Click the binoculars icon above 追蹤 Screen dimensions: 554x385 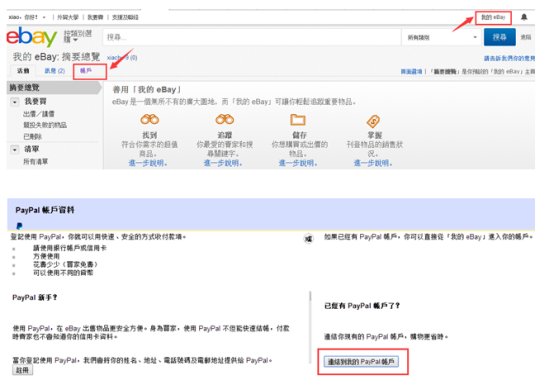224,119
